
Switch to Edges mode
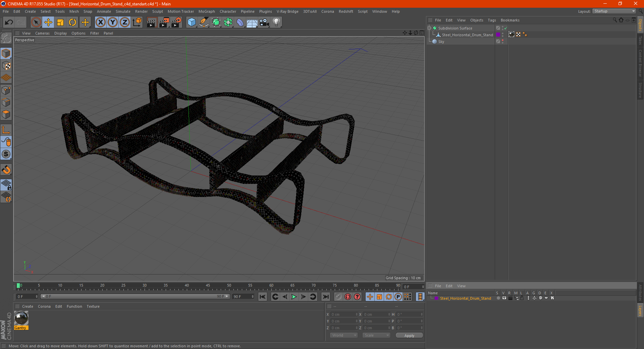[6, 102]
